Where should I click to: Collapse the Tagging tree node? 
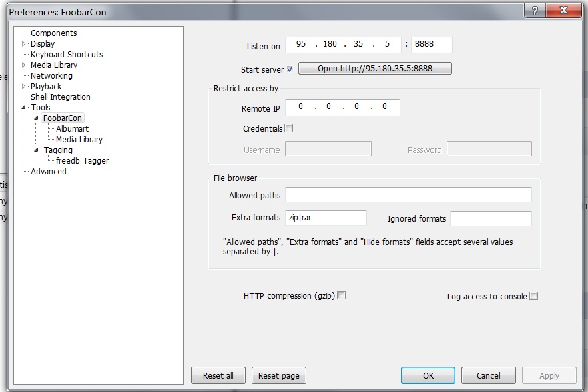37,150
